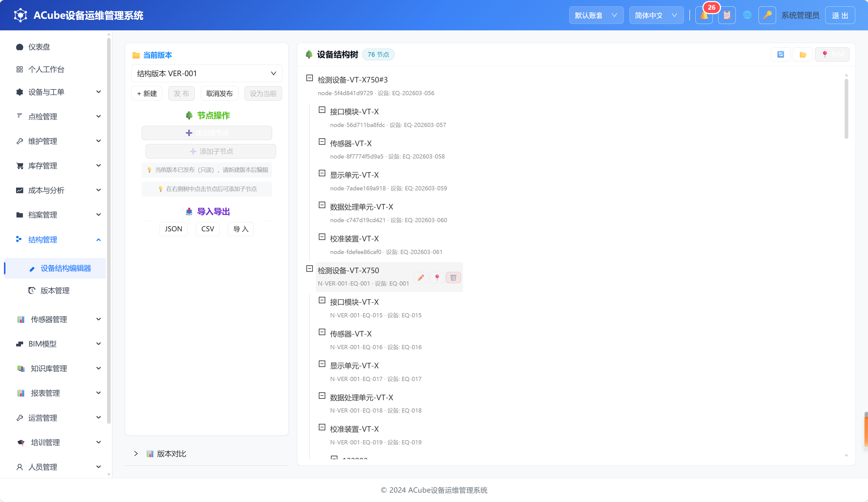The width and height of the screenshot is (868, 502).
Task: Open the 默认账套 dropdown
Action: 596,15
